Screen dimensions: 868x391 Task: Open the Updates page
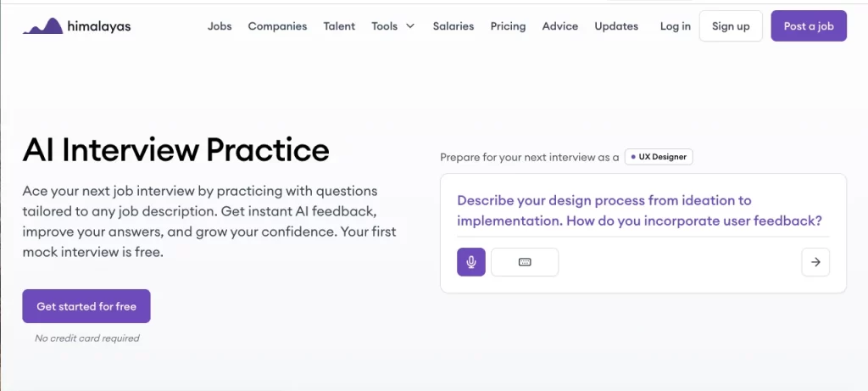pos(616,26)
